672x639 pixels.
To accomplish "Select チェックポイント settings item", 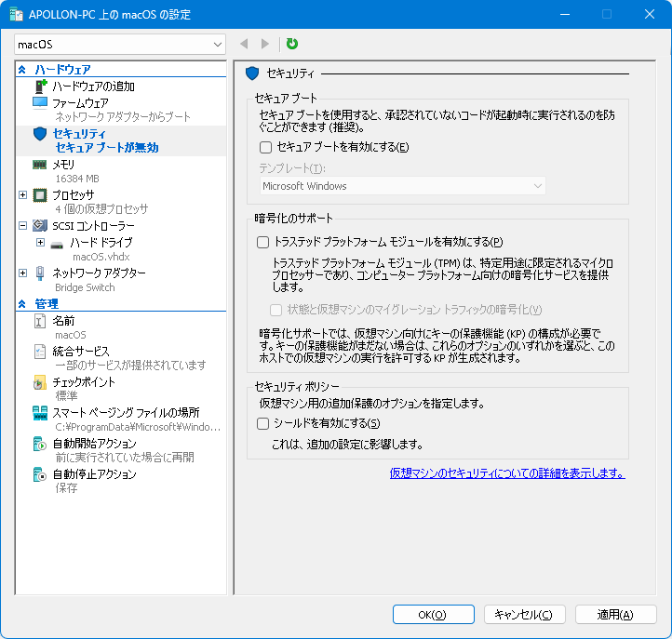I will pyautogui.click(x=84, y=382).
